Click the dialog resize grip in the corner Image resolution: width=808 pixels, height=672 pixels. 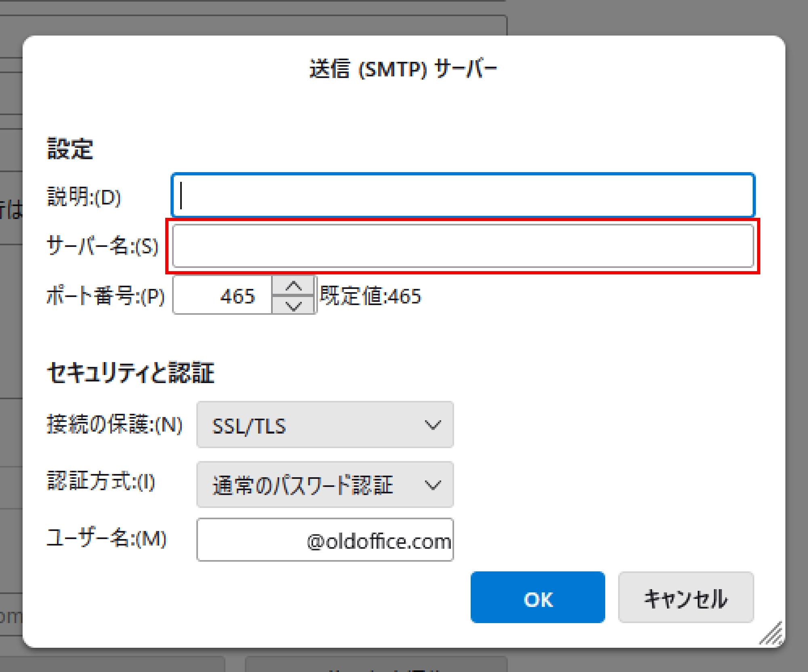[772, 634]
